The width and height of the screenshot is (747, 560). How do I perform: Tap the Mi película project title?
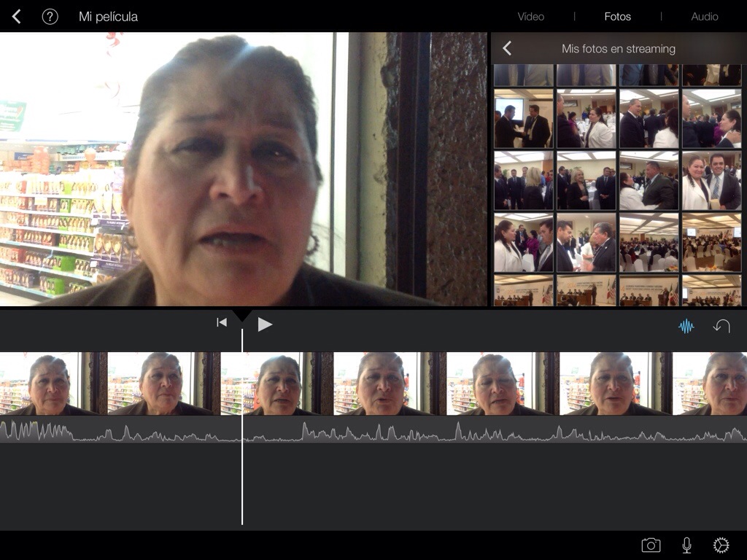click(108, 17)
